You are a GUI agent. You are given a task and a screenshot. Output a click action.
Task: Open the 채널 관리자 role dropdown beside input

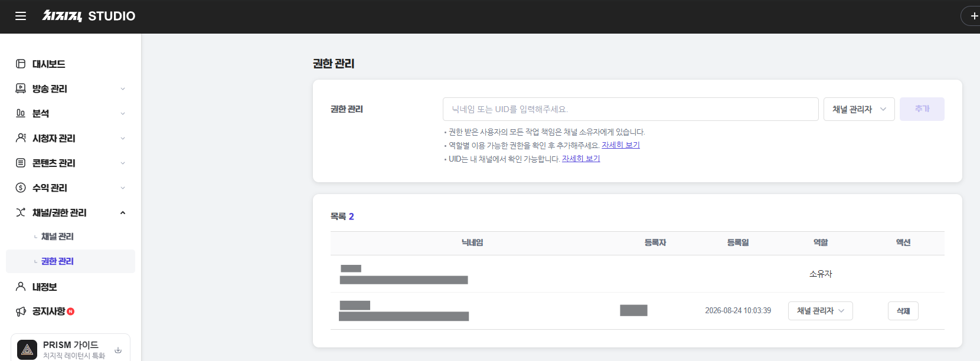pyautogui.click(x=859, y=109)
